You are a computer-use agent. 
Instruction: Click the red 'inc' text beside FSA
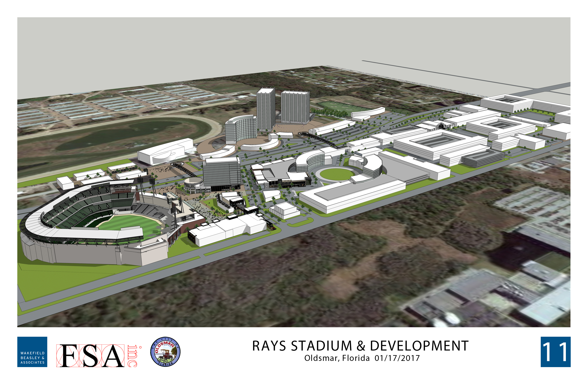point(133,356)
